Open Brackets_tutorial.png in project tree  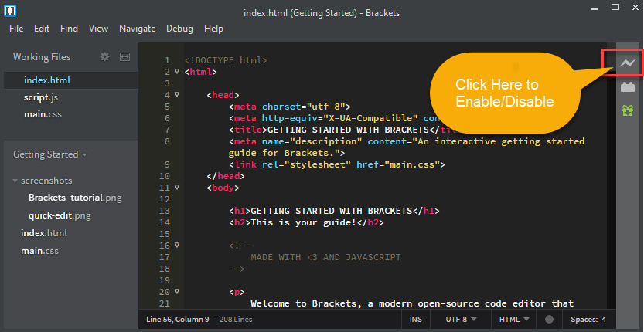click(x=75, y=198)
